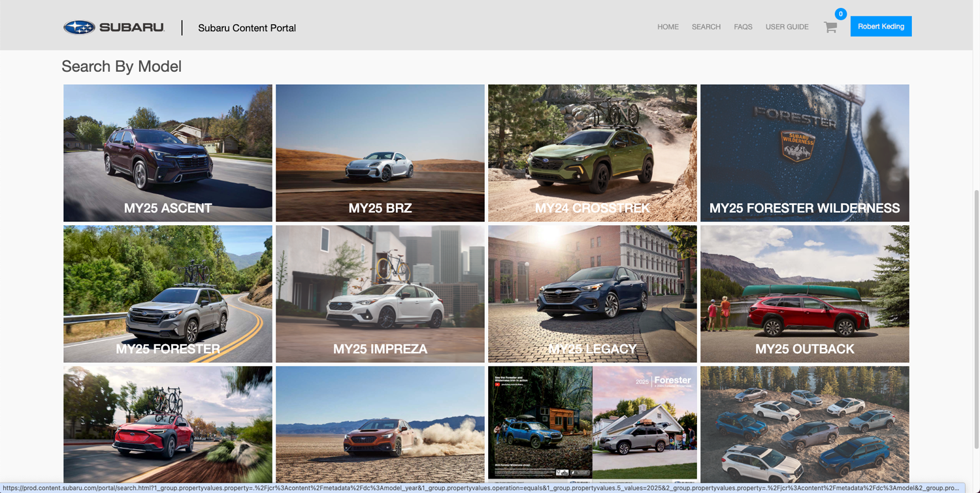This screenshot has height=493, width=980.
Task: Open the MY25 BRZ model tile
Action: click(380, 153)
